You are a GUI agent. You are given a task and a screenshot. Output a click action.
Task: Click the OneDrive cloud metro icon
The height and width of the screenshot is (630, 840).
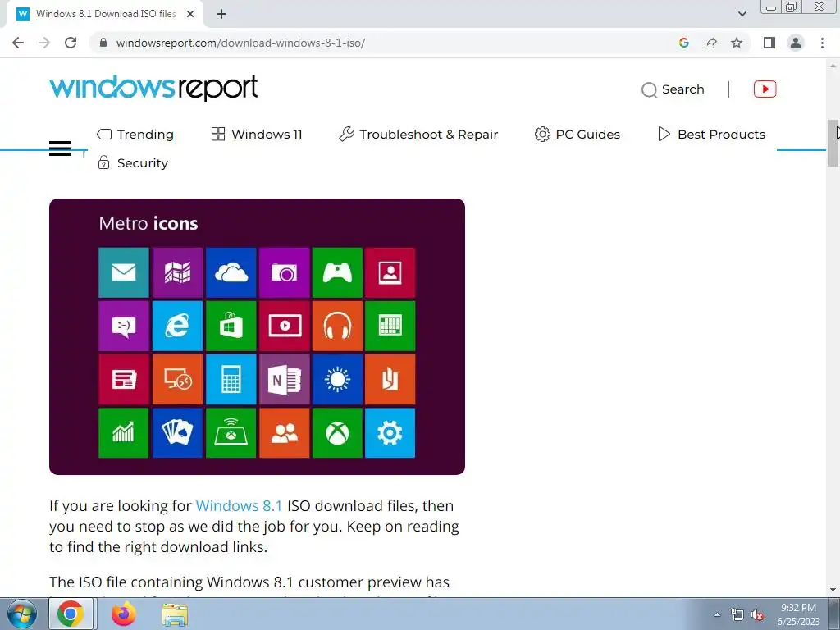point(231,272)
